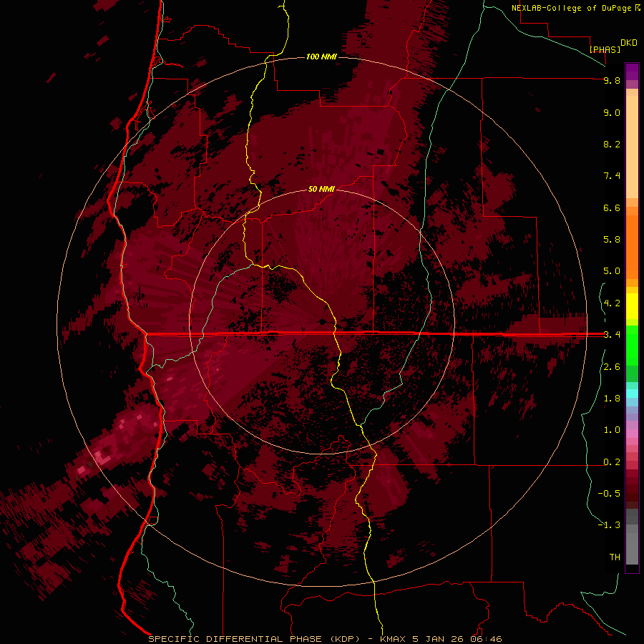Pick the large peach color bar segment
Image resolution: width=644 pixels, height=644 pixels.
632,147
